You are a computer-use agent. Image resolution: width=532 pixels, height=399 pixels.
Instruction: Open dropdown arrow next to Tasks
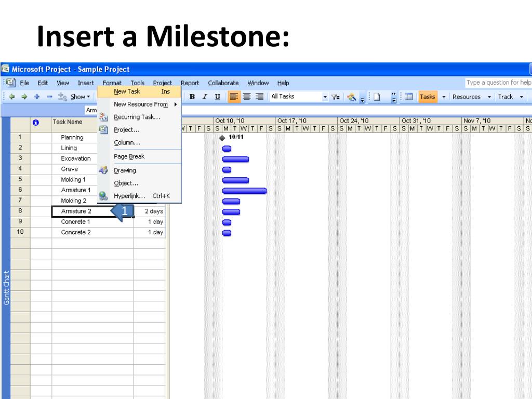click(x=444, y=97)
